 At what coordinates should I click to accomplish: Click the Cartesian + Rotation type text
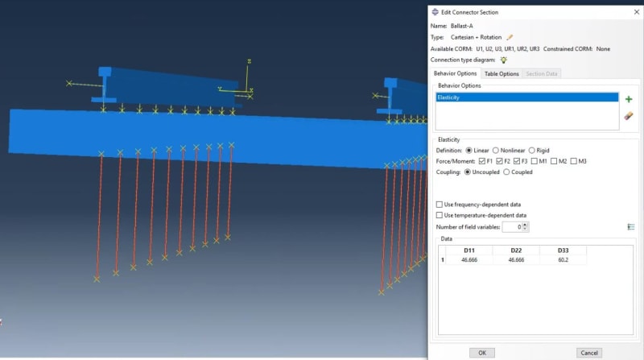(x=476, y=37)
